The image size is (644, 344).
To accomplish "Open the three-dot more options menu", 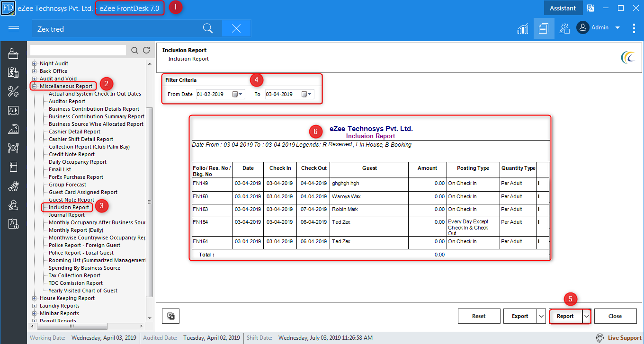I will tap(634, 28).
